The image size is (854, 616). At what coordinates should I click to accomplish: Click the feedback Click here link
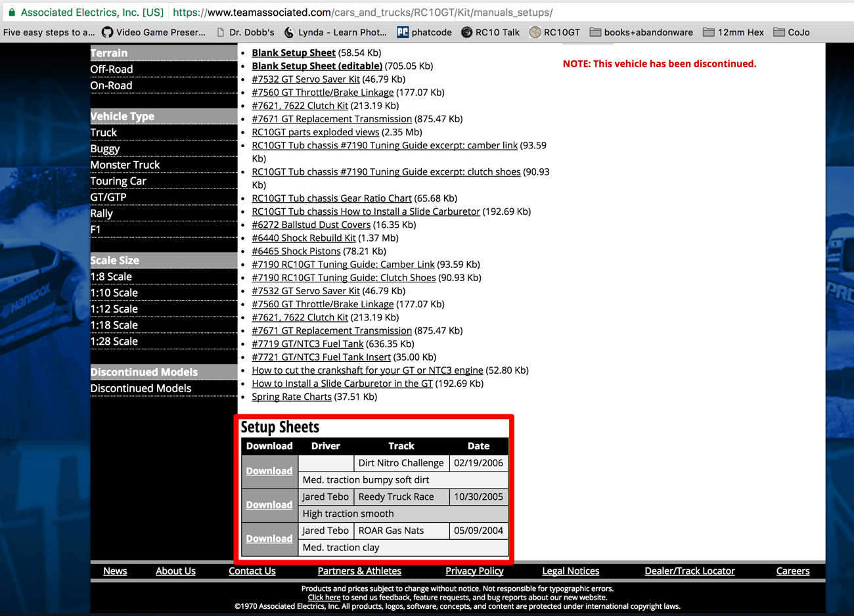tap(324, 598)
